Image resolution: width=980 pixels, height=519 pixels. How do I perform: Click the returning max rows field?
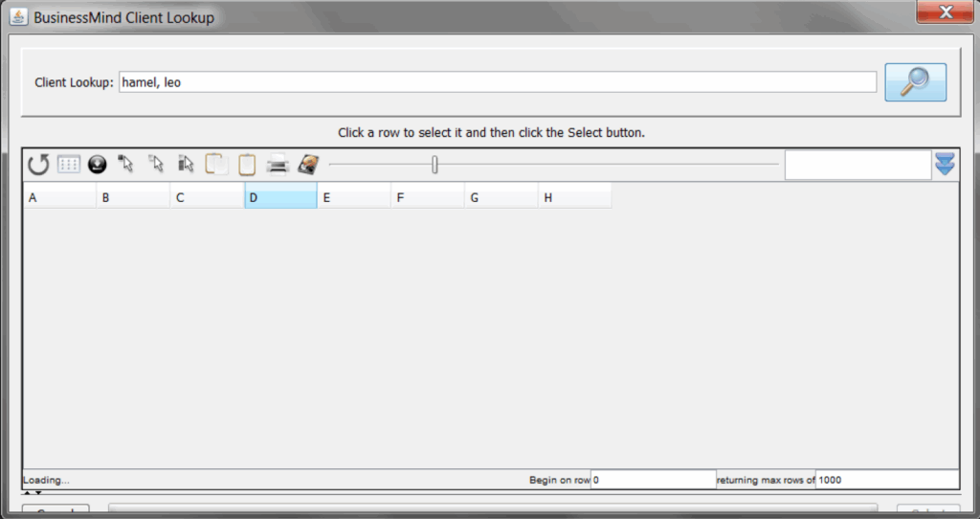pyautogui.click(x=887, y=480)
